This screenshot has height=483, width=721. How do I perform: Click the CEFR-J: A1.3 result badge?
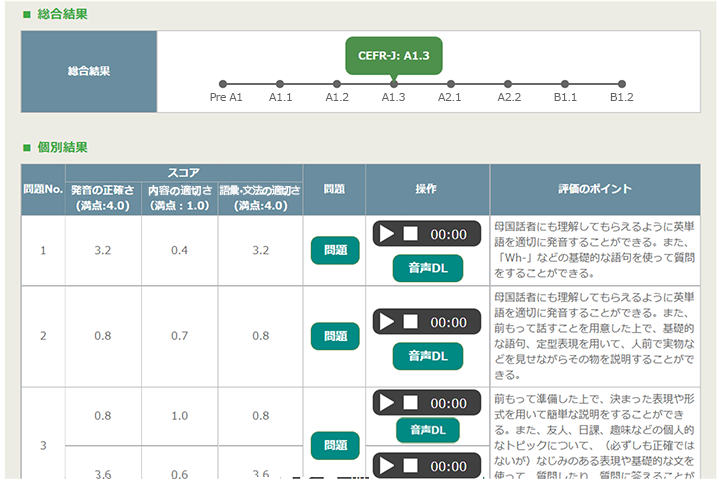pyautogui.click(x=394, y=56)
